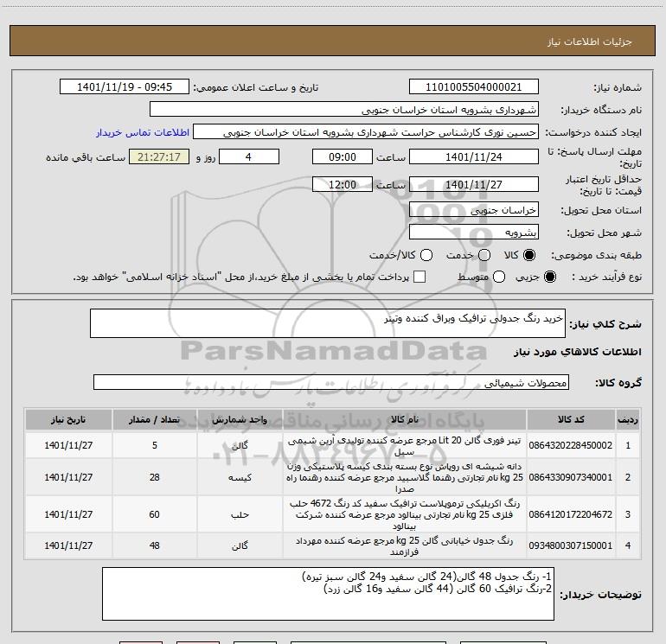Click the buyer notes text area
This screenshot has width=666, height=644.
coord(328,594)
